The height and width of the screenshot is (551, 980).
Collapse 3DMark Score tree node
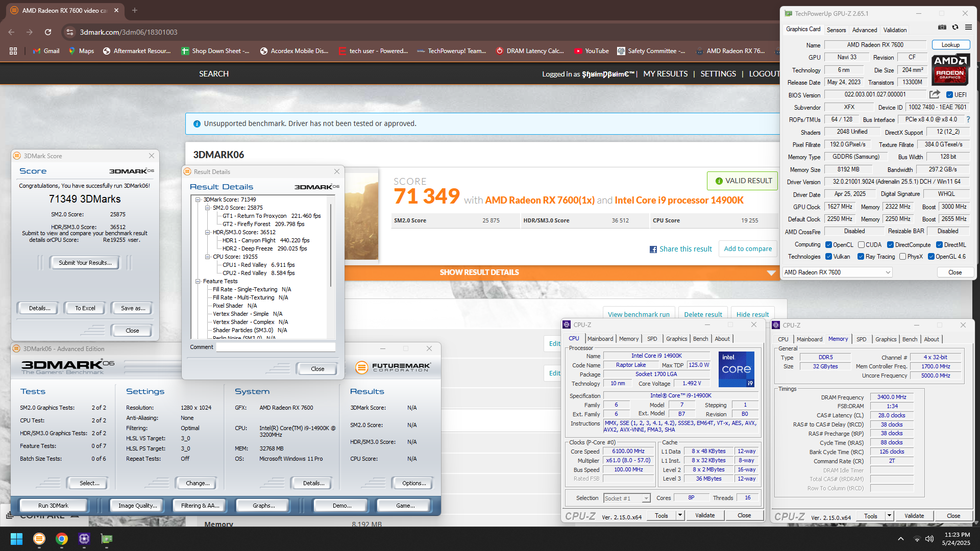coord(198,200)
